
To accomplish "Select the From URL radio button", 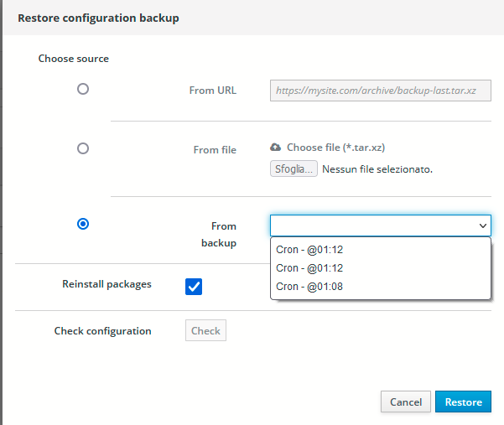I will coord(83,89).
